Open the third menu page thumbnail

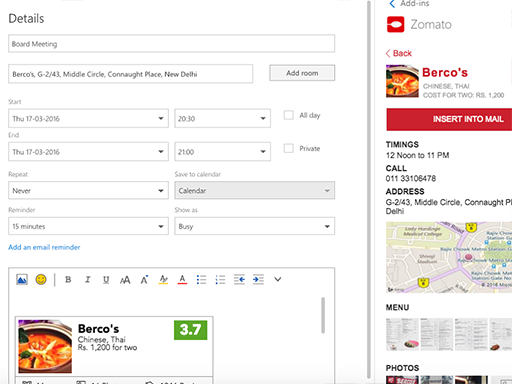click(x=471, y=334)
